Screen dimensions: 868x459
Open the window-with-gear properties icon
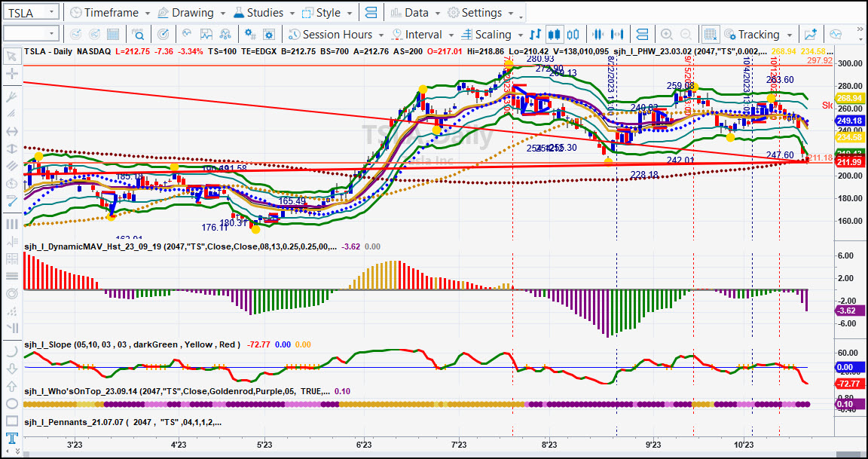(x=268, y=35)
